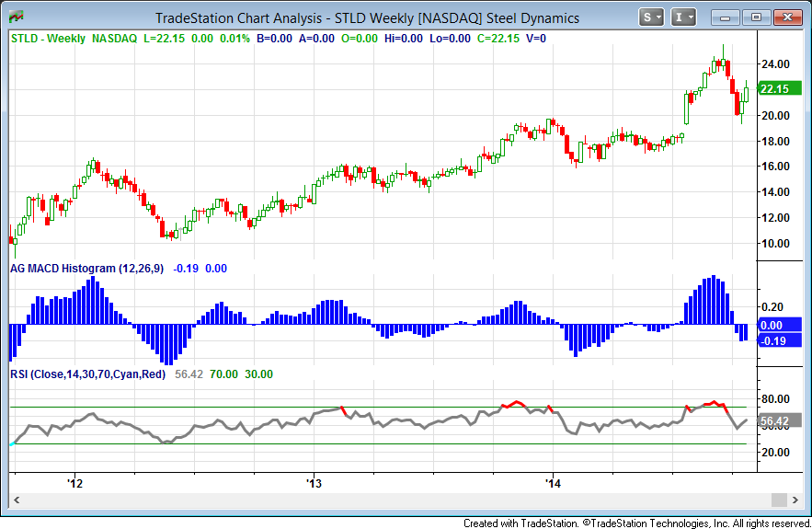Click the horizontal scrollbar thumb

click(x=779, y=500)
